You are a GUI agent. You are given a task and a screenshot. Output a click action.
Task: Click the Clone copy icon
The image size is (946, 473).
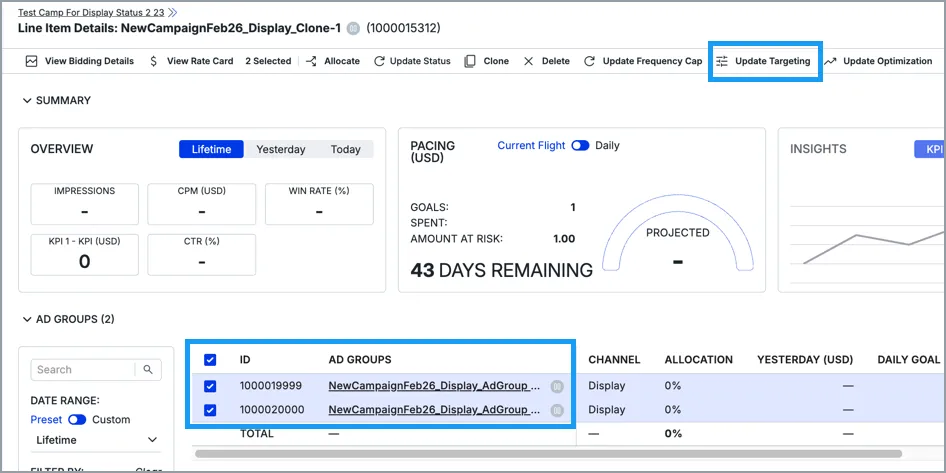(x=470, y=61)
